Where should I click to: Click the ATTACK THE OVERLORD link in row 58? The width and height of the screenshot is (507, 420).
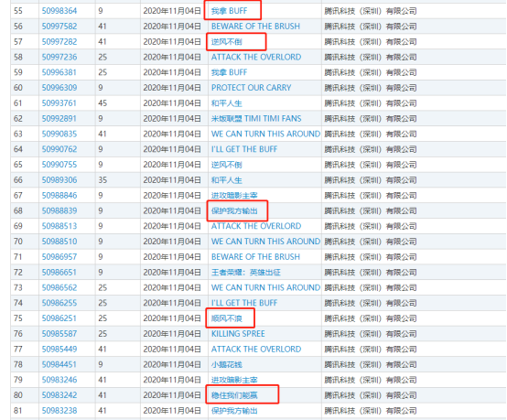point(256,57)
